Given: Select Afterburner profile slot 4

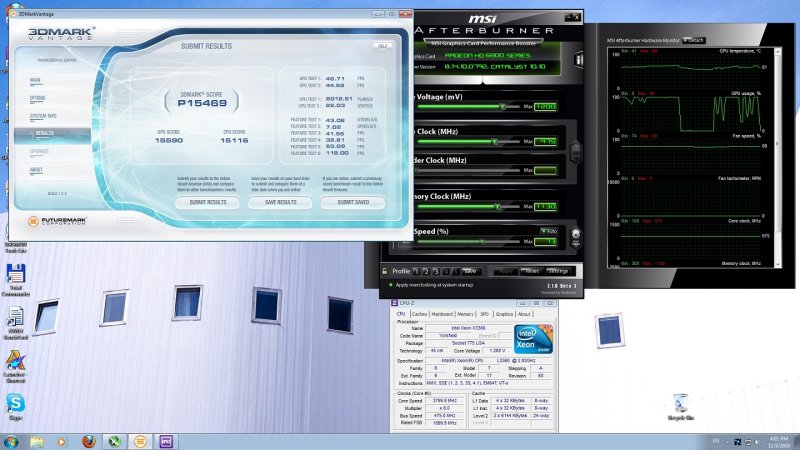Looking at the screenshot, I should pos(446,271).
